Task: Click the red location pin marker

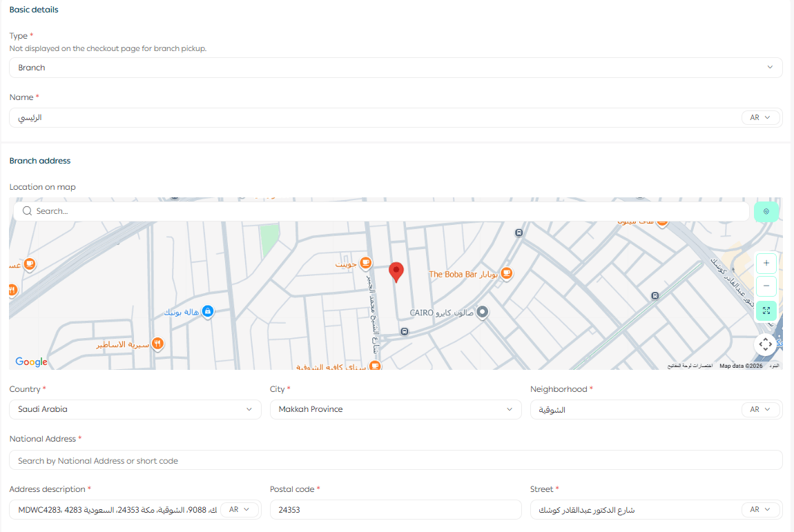Action: 396,272
